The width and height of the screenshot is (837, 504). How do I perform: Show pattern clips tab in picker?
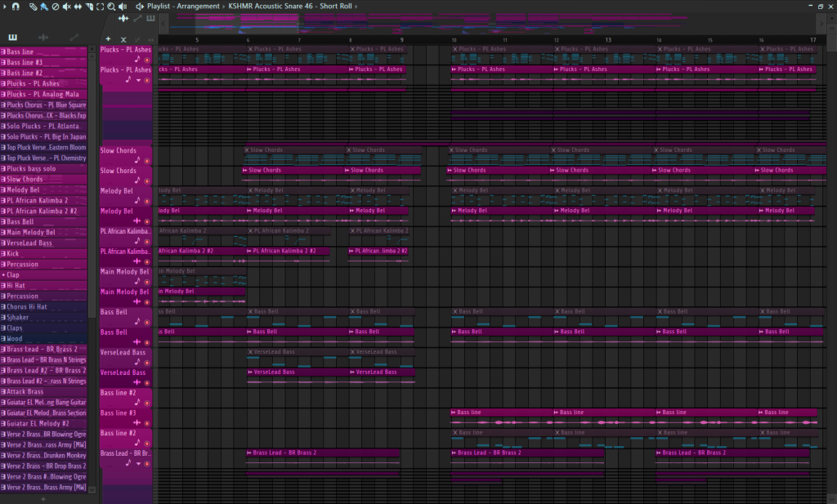[x=13, y=38]
